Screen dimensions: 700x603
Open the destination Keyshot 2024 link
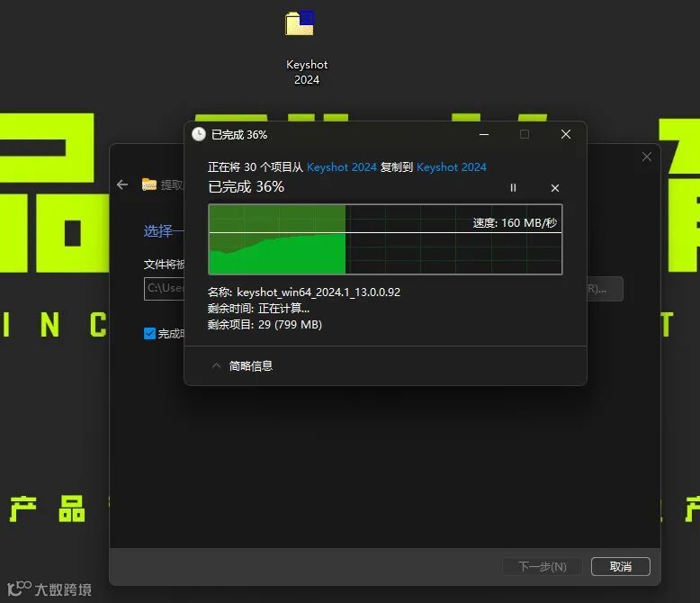point(452,167)
